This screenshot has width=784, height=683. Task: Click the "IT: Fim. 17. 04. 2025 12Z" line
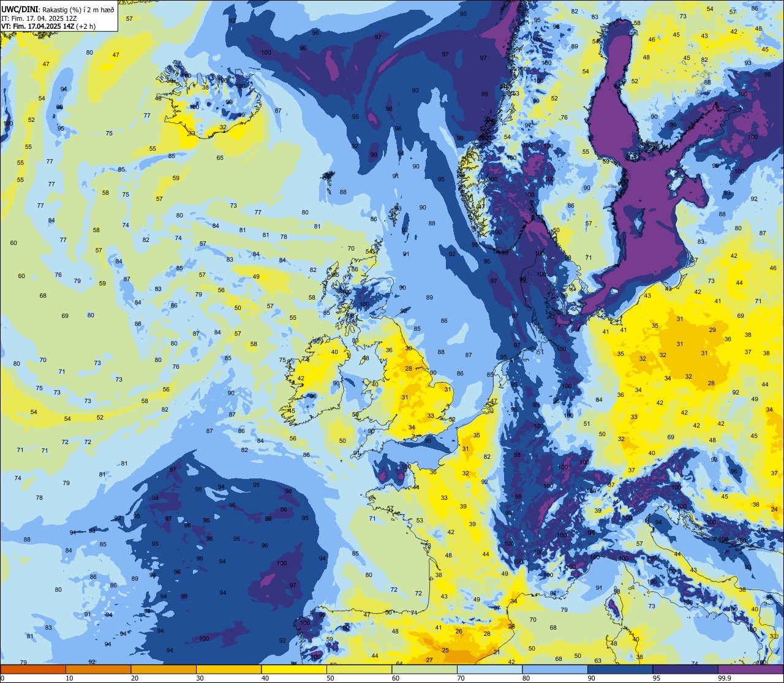[x=38, y=18]
